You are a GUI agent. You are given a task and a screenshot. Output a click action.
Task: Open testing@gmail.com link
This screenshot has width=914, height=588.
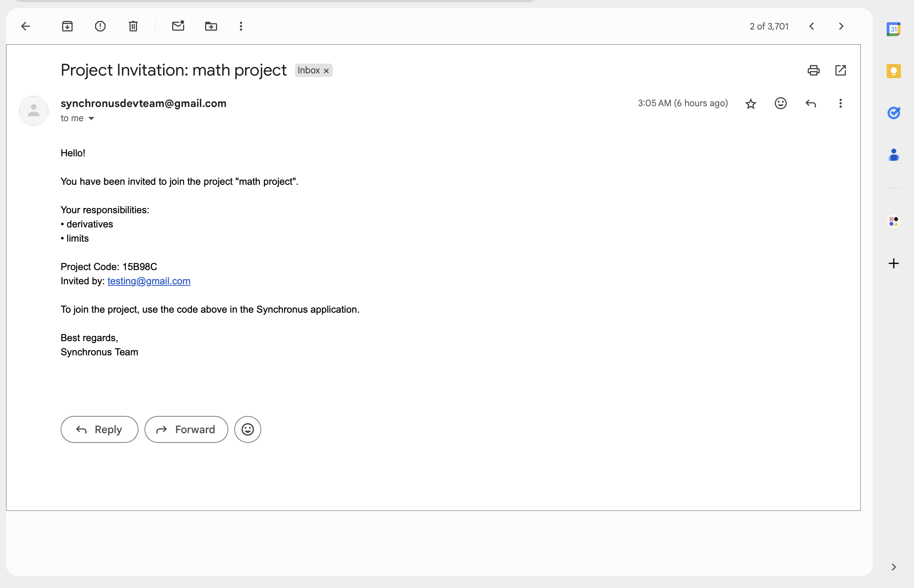click(x=149, y=281)
